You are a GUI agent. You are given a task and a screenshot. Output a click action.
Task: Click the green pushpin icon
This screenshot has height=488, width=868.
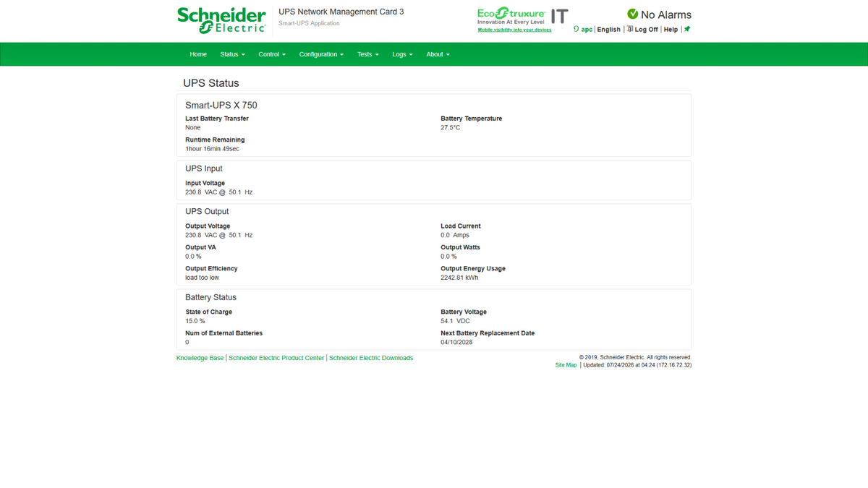tap(687, 30)
